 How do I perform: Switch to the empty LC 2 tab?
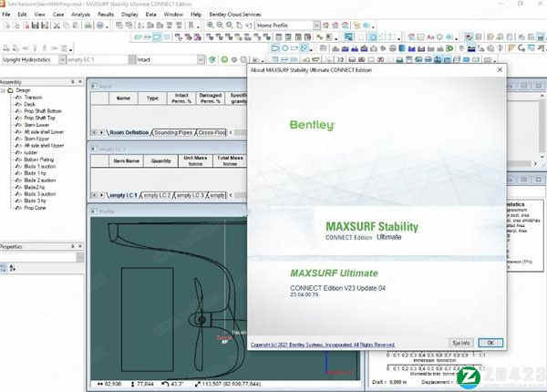[x=158, y=195]
